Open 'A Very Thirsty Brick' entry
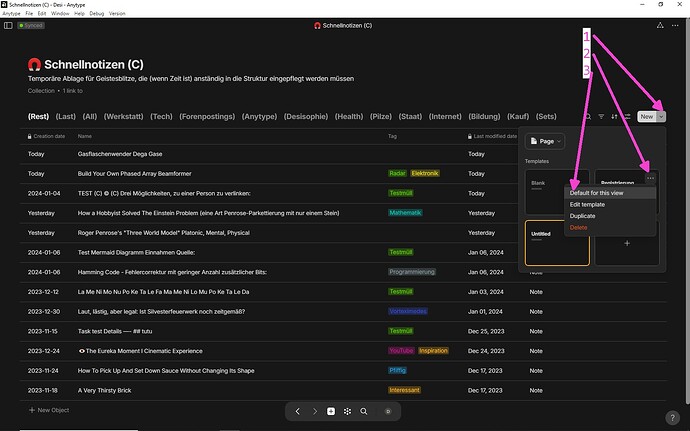The height and width of the screenshot is (431, 690). pyautogui.click(x=104, y=390)
